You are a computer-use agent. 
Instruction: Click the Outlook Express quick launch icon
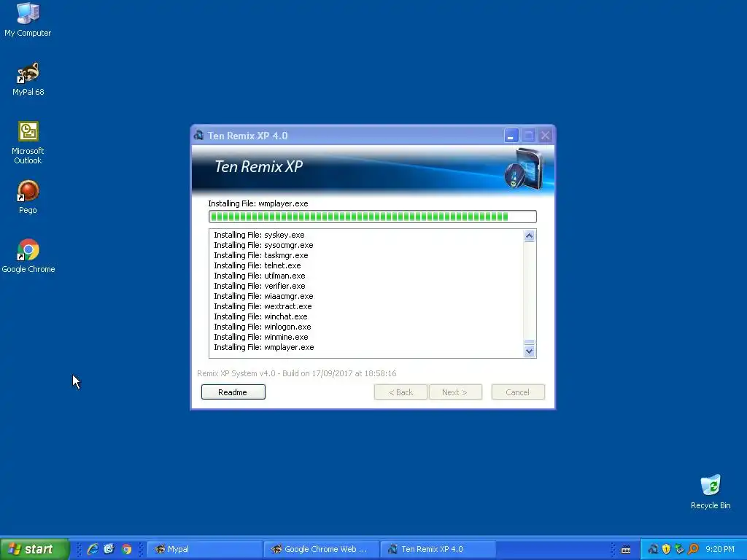pos(109,549)
